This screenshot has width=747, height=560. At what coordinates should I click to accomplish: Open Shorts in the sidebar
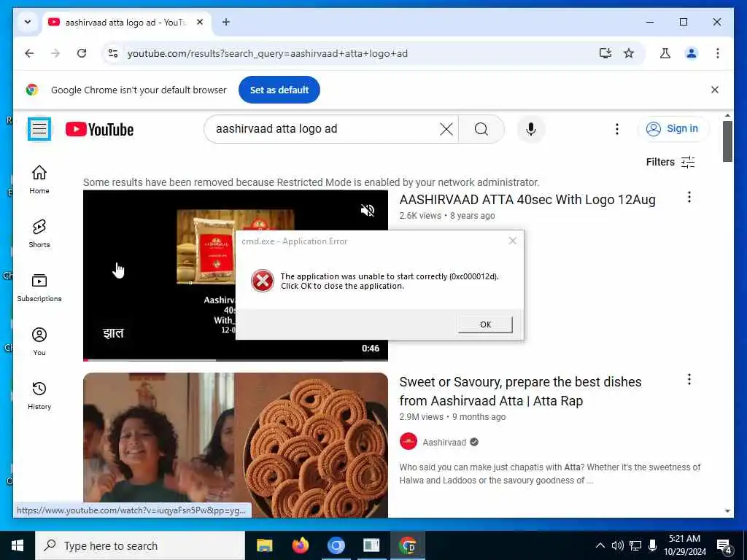39,233
